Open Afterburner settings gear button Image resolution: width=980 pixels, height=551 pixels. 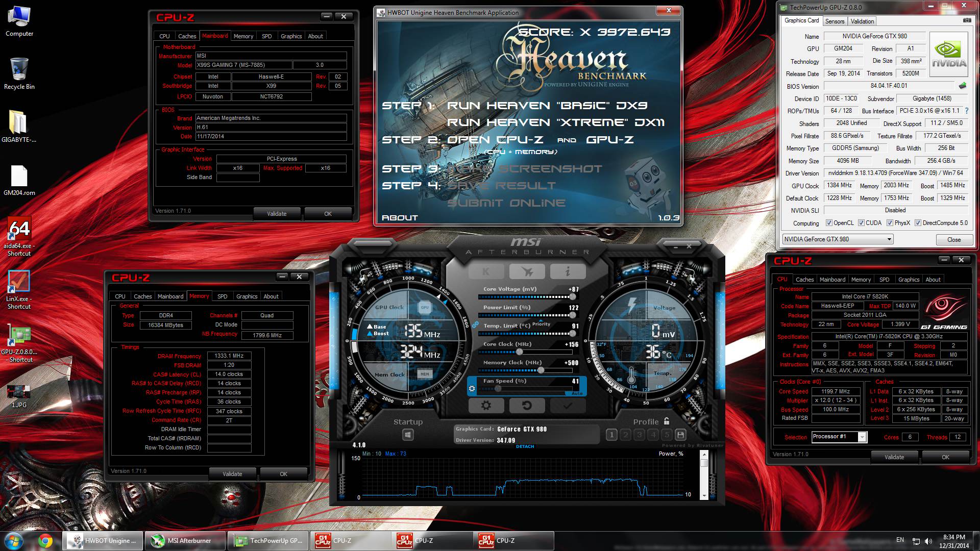pos(486,406)
